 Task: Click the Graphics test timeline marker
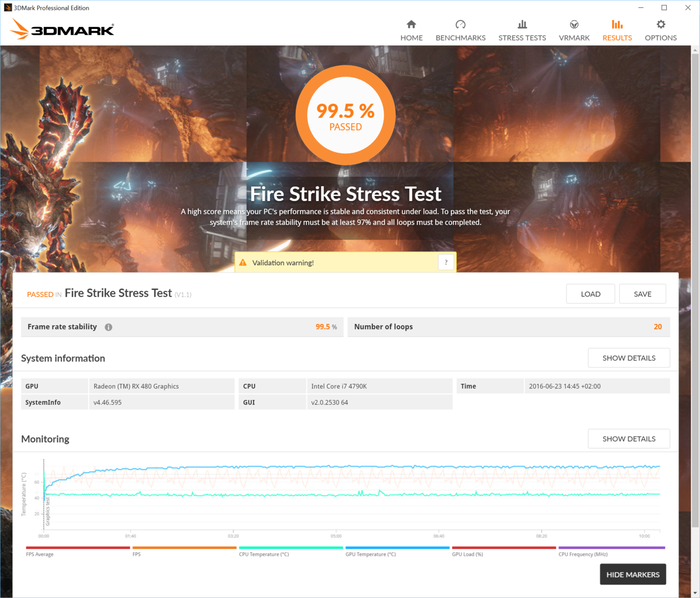pyautogui.click(x=48, y=512)
